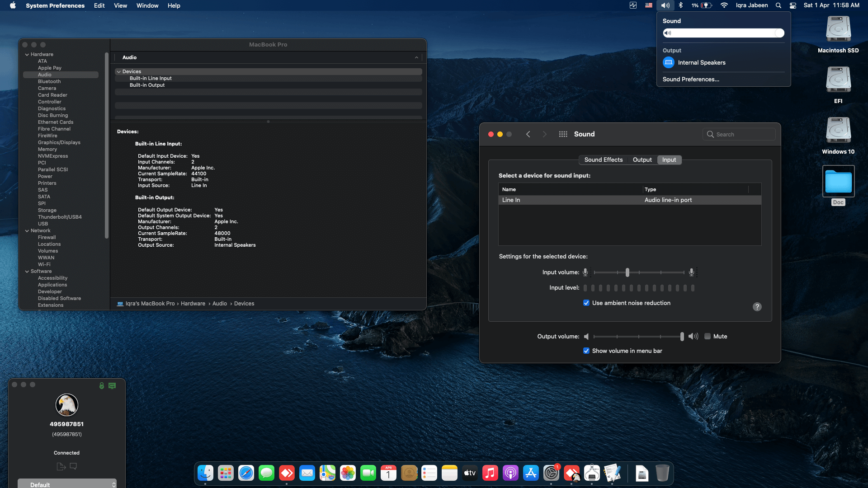Screen dimensions: 868x488
Task: Open Safari from the Dock
Action: click(246, 473)
